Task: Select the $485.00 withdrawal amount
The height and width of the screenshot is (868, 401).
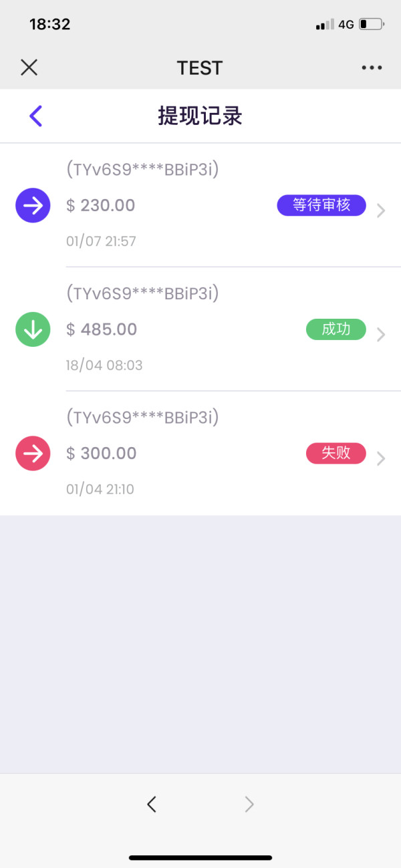Action: (x=102, y=329)
